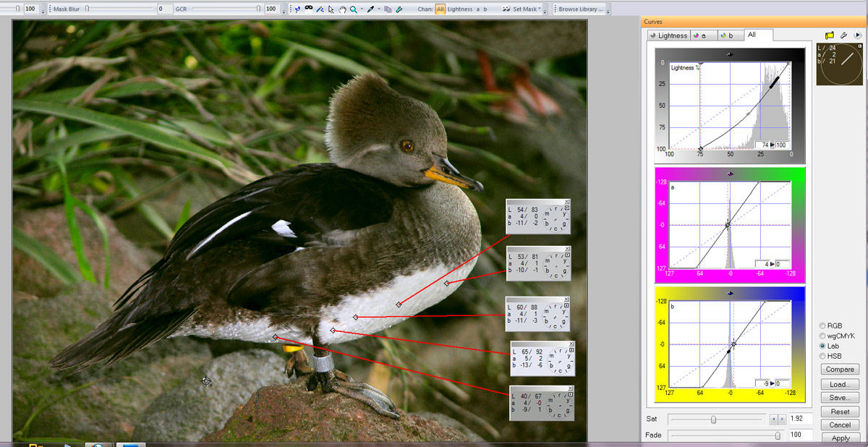868x447 pixels.
Task: Click the Mask Blur value field
Action: tap(165, 9)
